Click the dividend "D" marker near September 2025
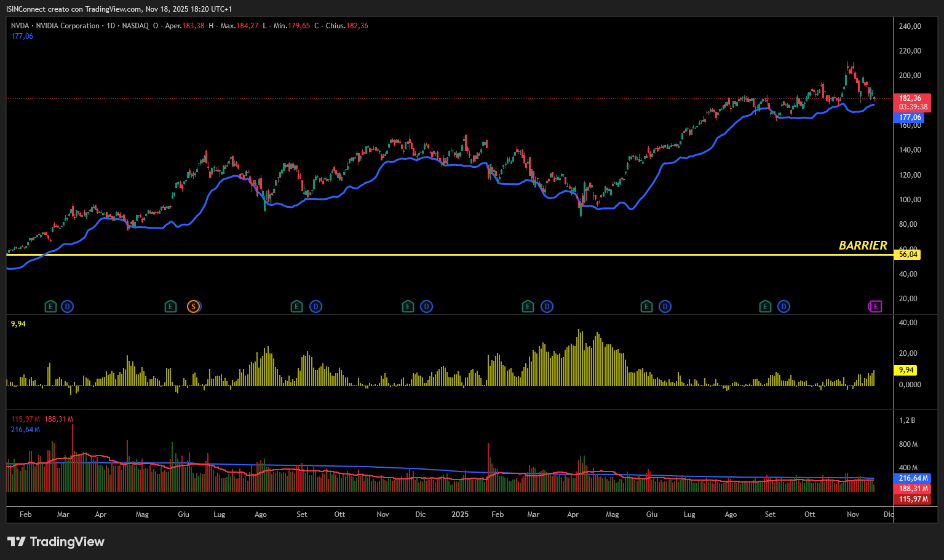The image size is (944, 560). (x=783, y=306)
